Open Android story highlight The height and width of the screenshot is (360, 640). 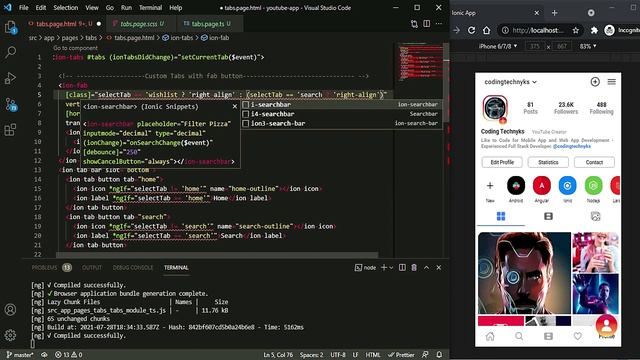516,185
